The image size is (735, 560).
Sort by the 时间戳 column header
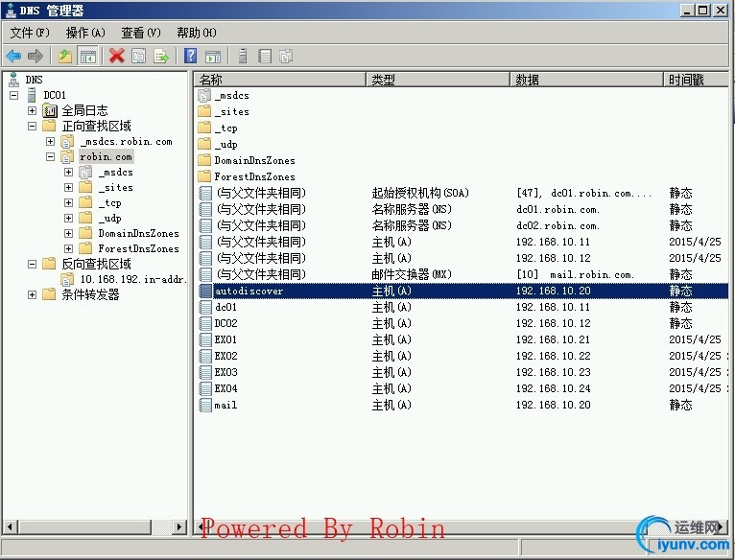coord(696,80)
